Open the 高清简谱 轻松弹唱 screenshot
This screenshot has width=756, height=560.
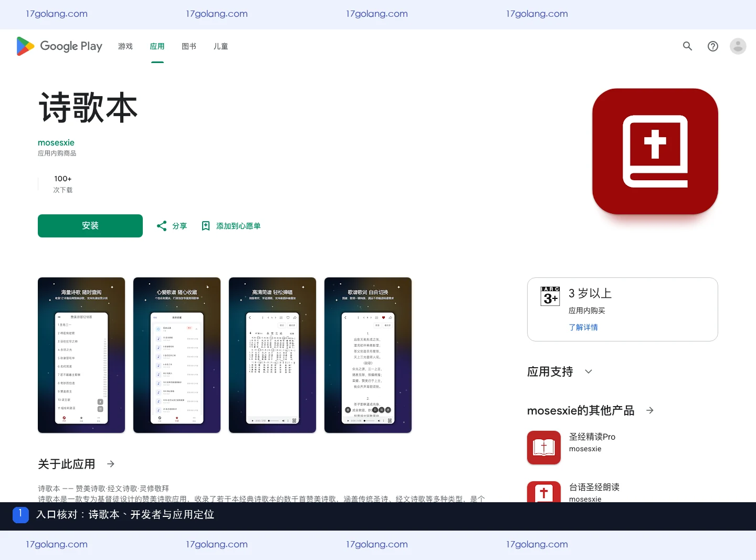tap(272, 355)
